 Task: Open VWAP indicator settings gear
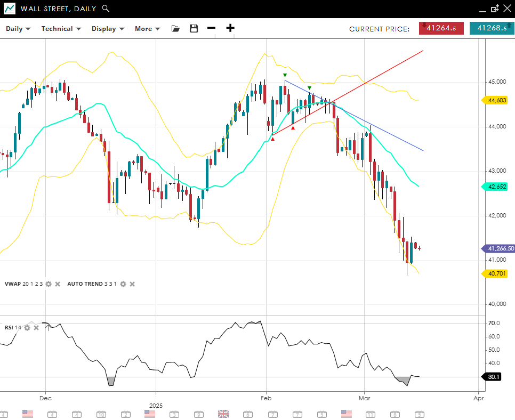[49, 284]
